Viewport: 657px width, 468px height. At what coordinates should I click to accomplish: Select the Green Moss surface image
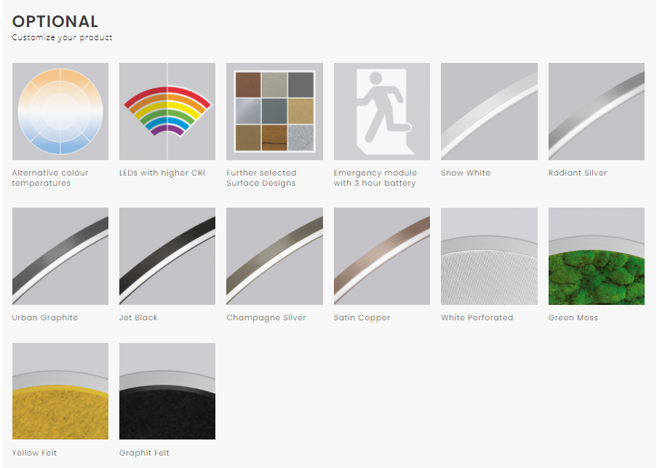coord(596,256)
